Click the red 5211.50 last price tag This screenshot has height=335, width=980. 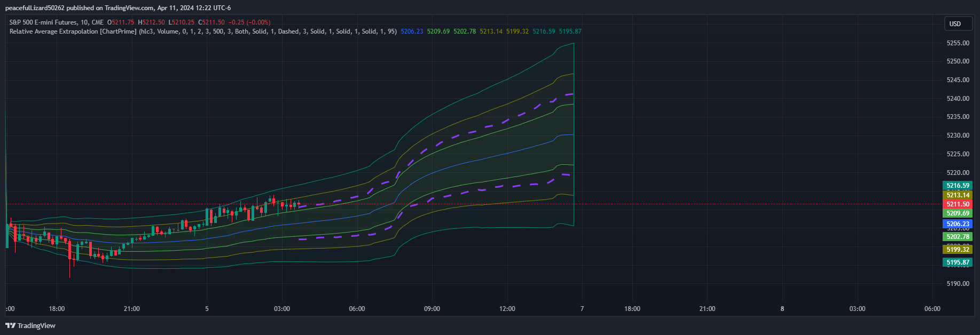(958, 204)
